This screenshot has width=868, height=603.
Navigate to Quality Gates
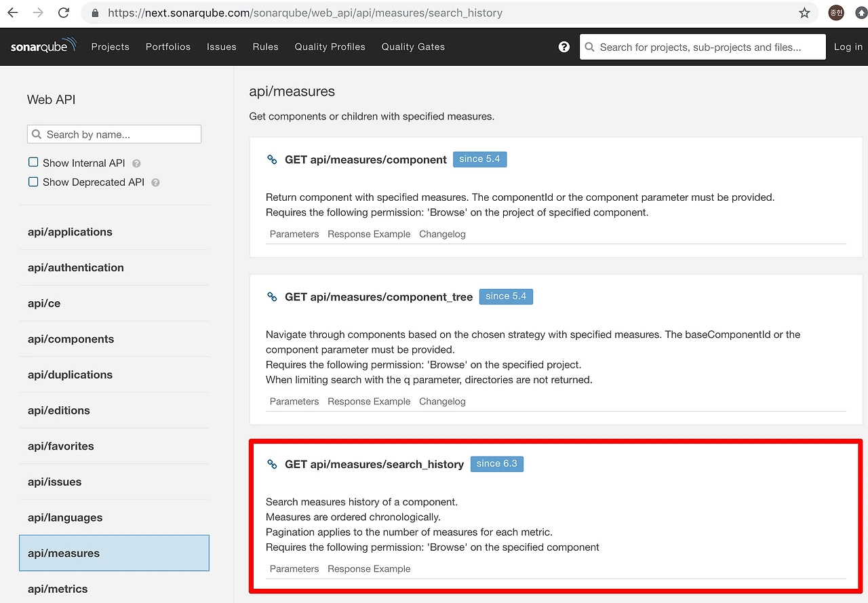pyautogui.click(x=414, y=47)
